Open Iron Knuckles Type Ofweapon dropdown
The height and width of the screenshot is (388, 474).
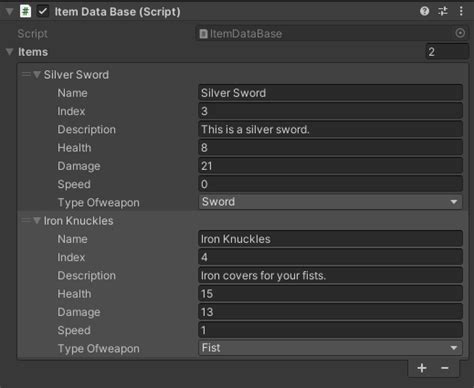(330, 348)
